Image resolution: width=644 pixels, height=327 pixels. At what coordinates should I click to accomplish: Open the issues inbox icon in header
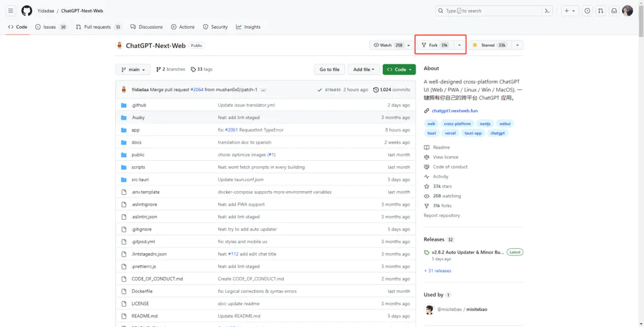click(587, 11)
